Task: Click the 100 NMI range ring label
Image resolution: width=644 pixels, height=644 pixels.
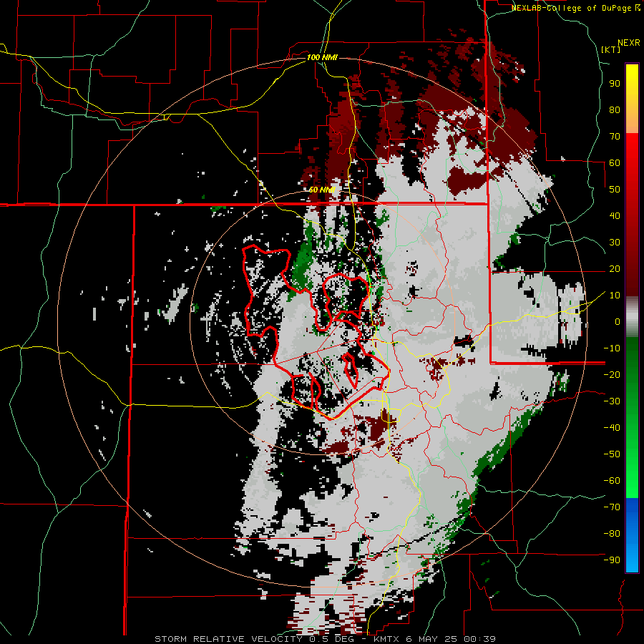Action: coord(322,57)
